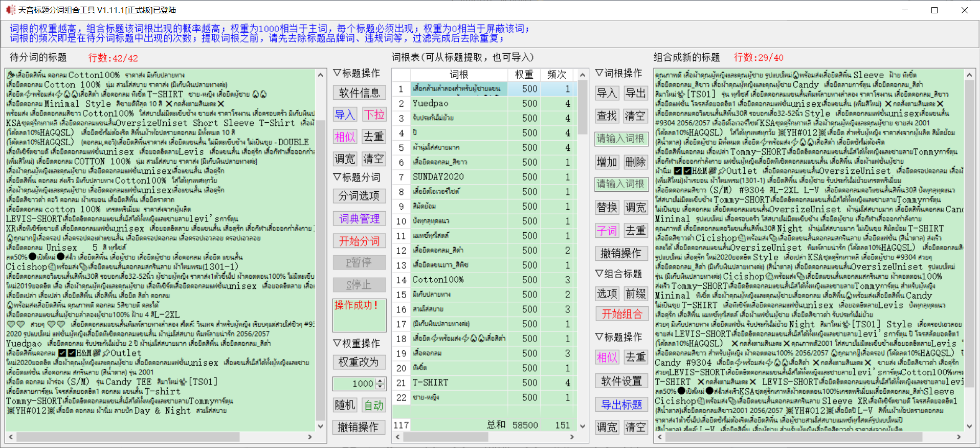
Task: Click the pink 下拉 button
Action: pos(374,115)
